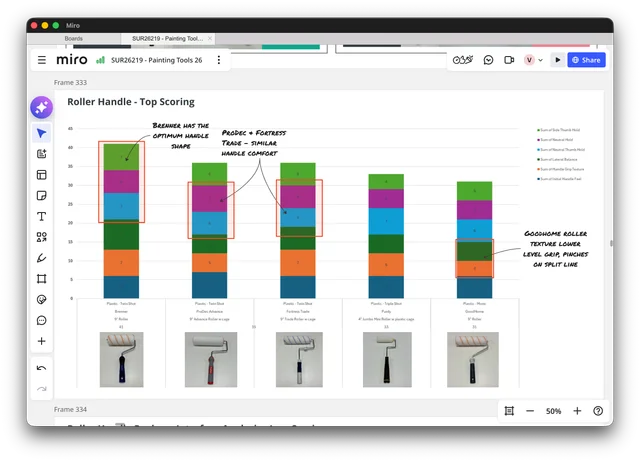The height and width of the screenshot is (461, 640).
Task: Select the Frame 333 label
Action: click(70, 82)
